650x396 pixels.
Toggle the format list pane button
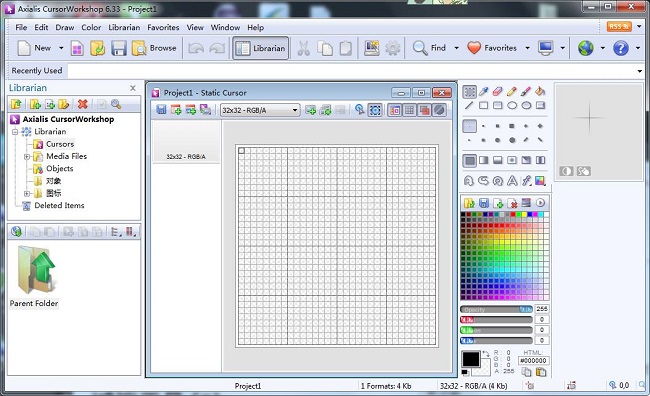click(x=395, y=110)
